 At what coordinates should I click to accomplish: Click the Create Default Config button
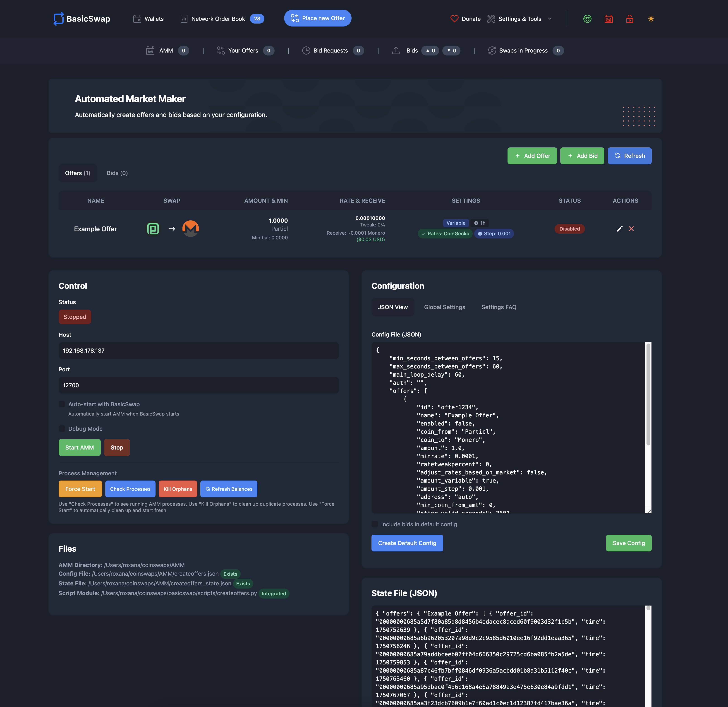point(407,543)
